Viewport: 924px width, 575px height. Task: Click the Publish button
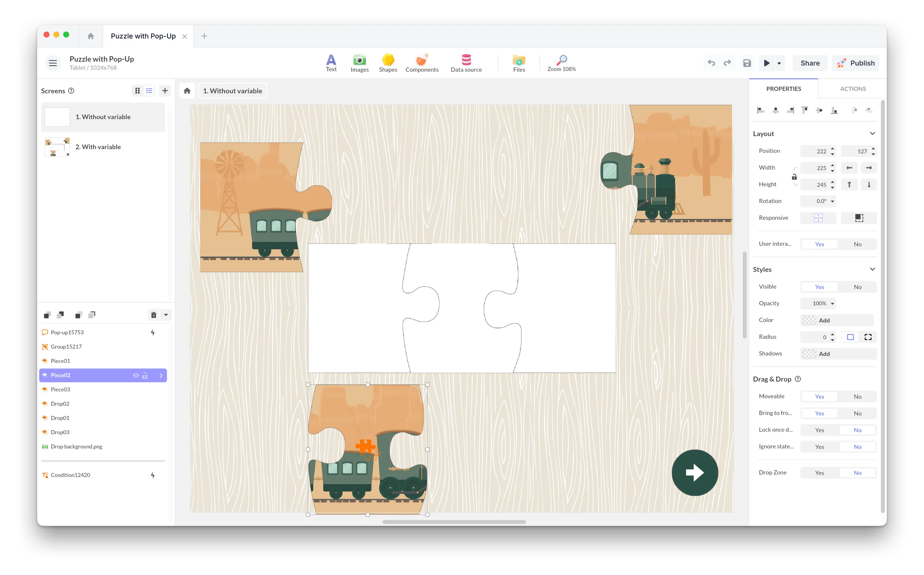click(855, 63)
